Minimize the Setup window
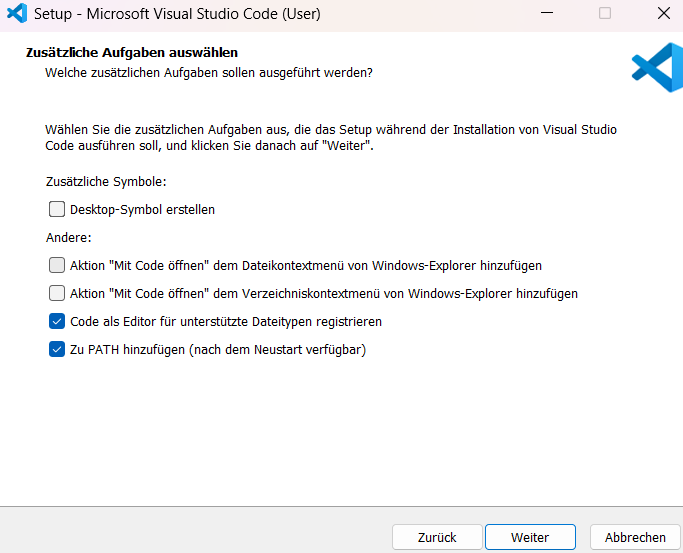Viewport: 683px width, 553px height. [547, 13]
